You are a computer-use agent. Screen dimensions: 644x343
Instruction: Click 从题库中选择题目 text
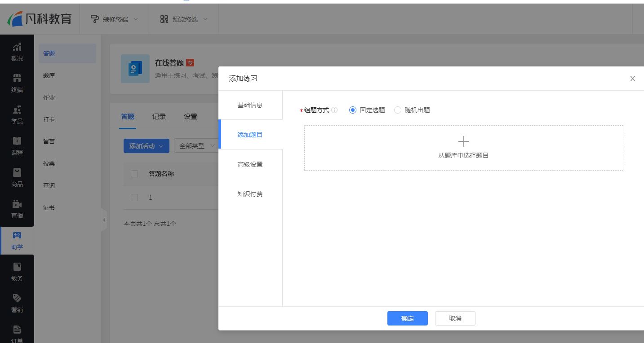click(463, 155)
